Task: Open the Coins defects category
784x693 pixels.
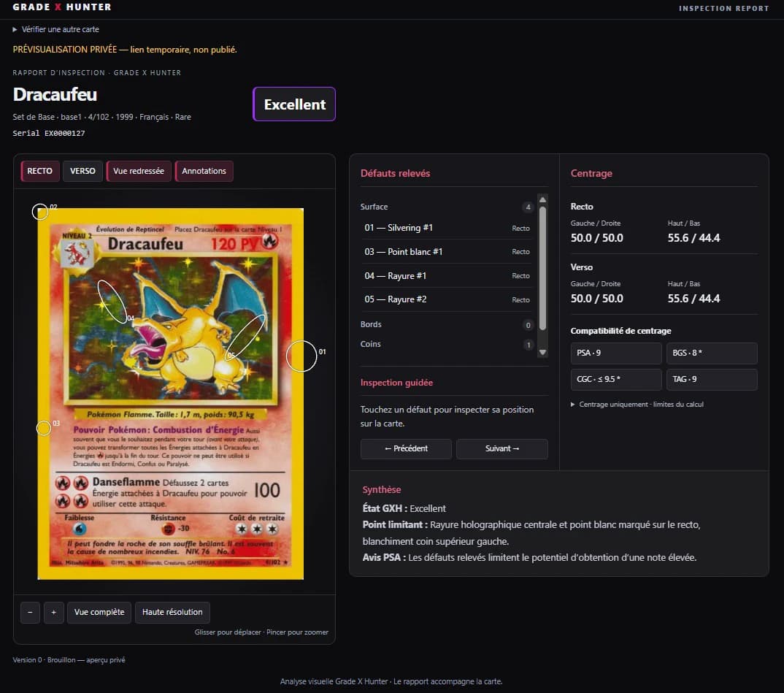Action: pos(447,344)
